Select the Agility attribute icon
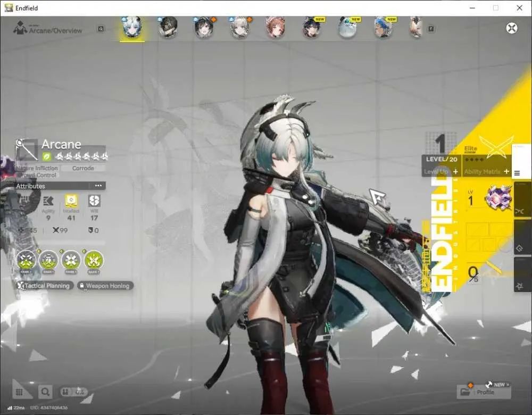The width and height of the screenshot is (532, 415). (48, 201)
